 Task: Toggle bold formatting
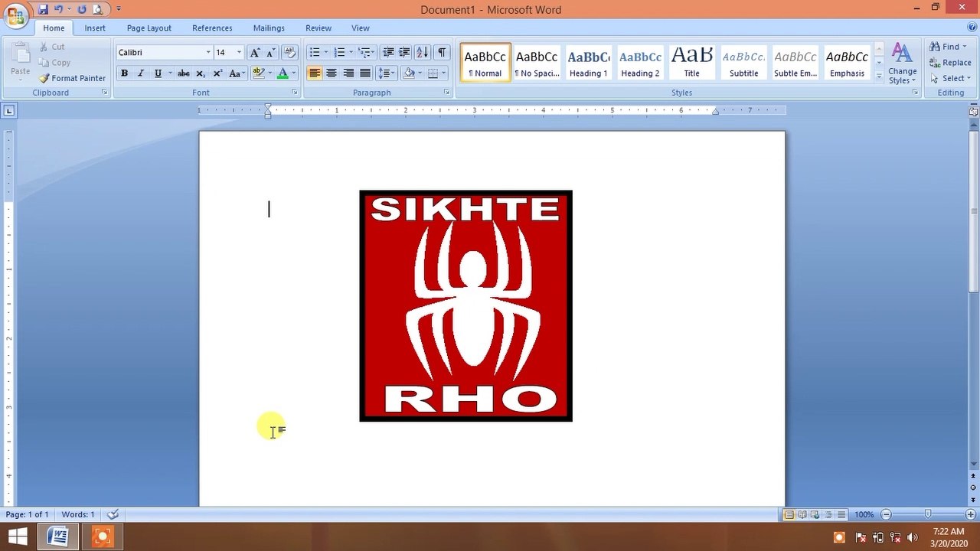[x=124, y=73]
